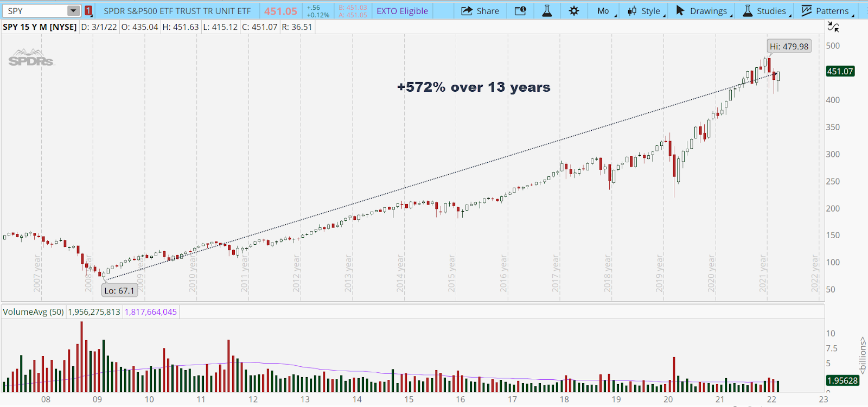Click the SPDR S&P500 ETF TRUST description
Screen dimensions: 868x407
point(177,11)
